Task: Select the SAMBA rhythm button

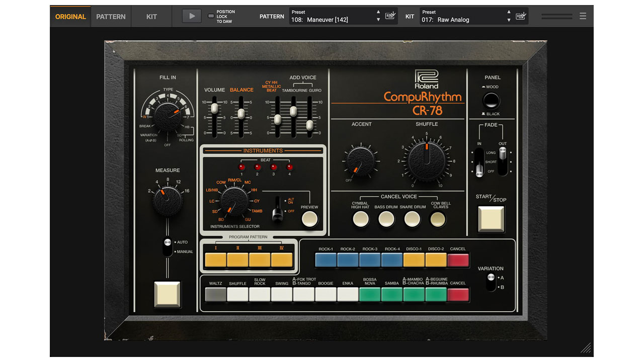Action: (392, 294)
